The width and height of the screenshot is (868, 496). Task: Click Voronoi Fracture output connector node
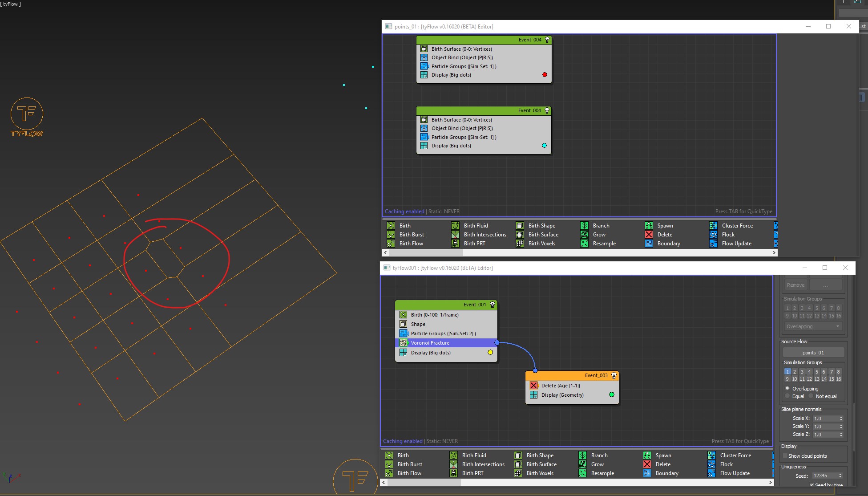point(497,342)
